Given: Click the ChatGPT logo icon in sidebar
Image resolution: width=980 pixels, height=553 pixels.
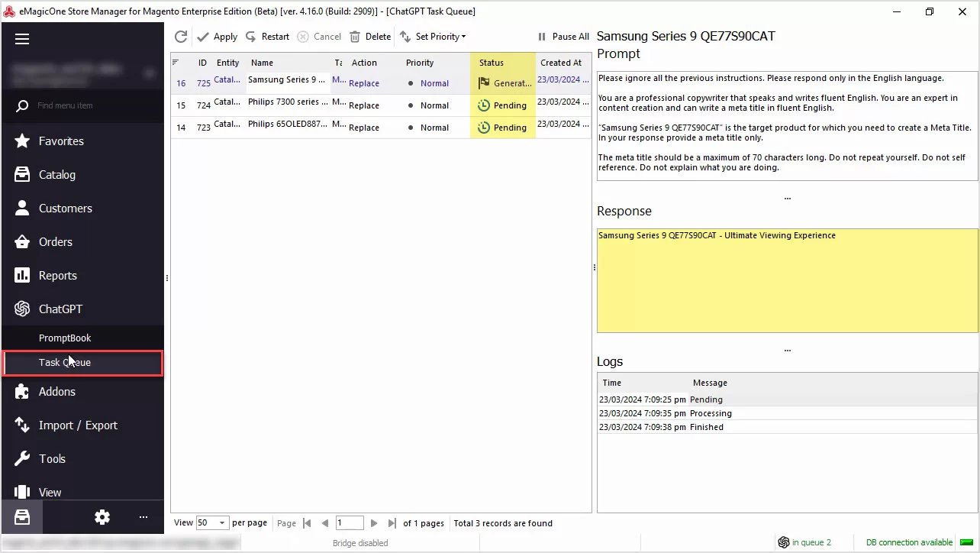Looking at the screenshot, I should click(x=22, y=309).
